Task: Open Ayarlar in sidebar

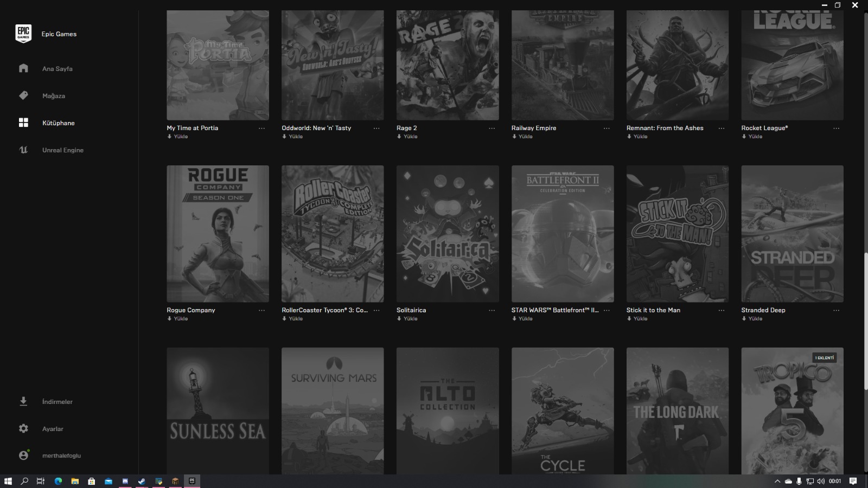Action: tap(53, 429)
